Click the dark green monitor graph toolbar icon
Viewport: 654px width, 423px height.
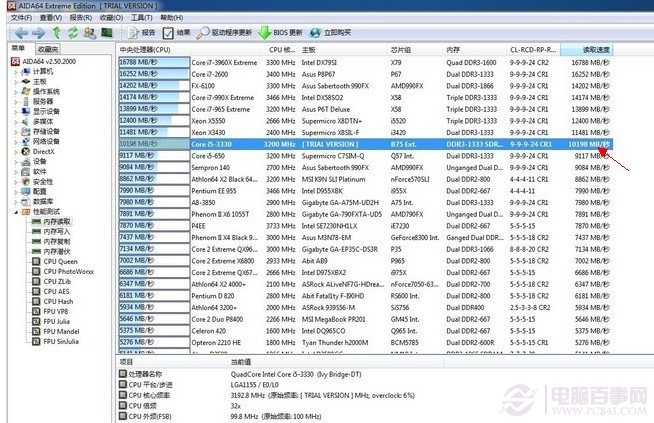(x=107, y=32)
